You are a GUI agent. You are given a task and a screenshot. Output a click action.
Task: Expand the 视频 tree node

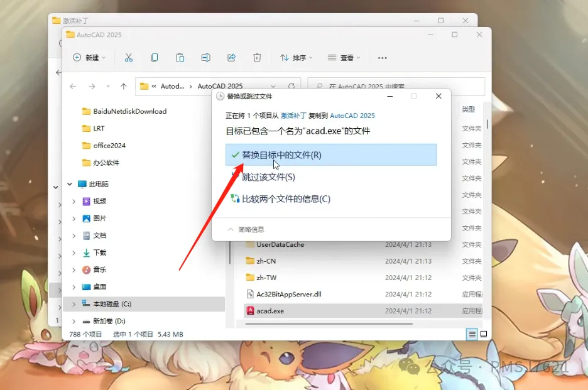click(x=74, y=202)
